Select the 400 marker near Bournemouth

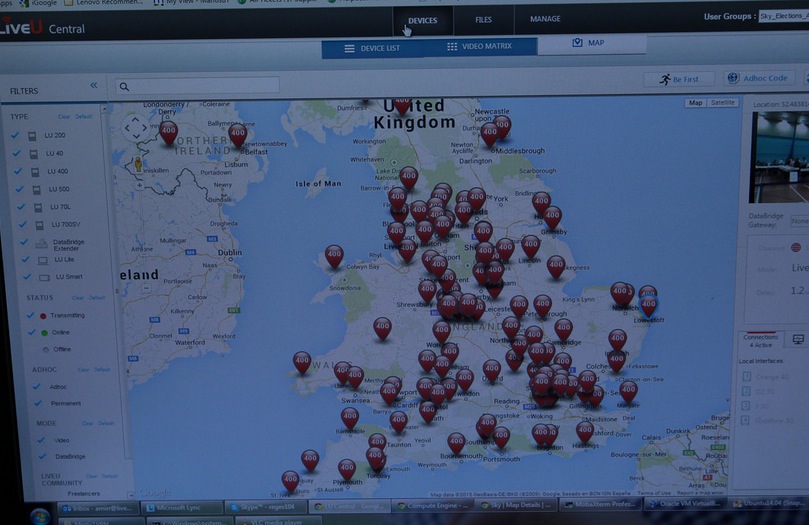pyautogui.click(x=456, y=444)
